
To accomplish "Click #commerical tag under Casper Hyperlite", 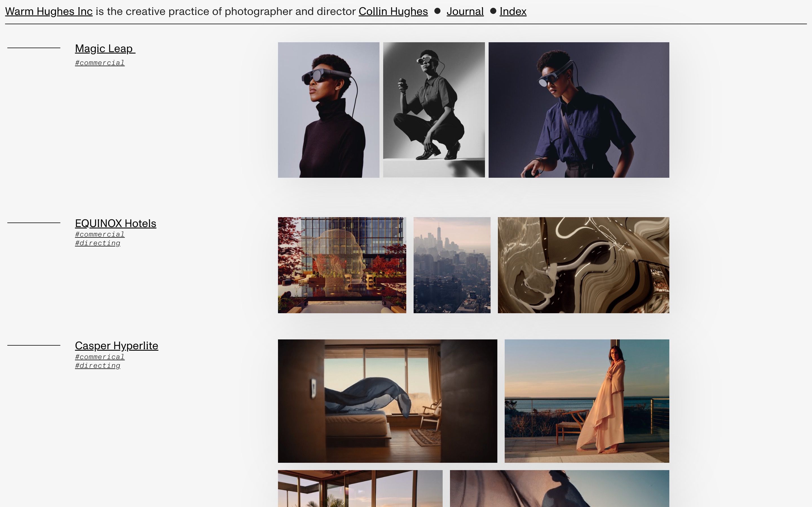I will click(x=100, y=357).
